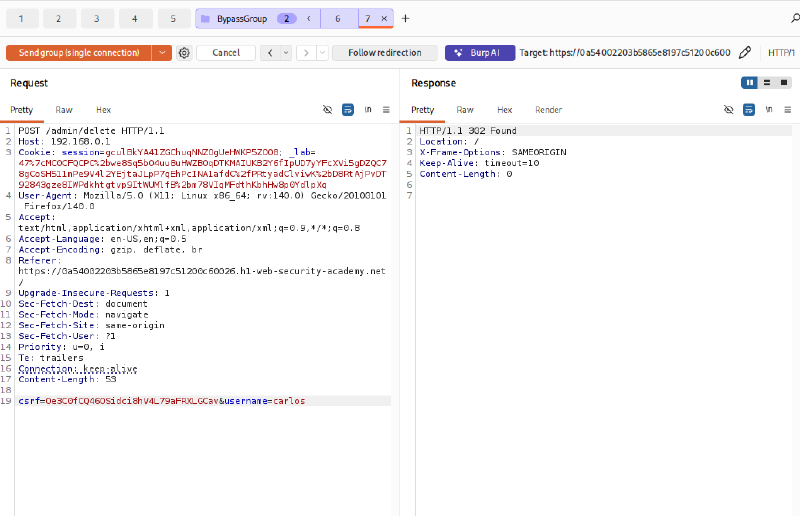Toggle hide non-printable eye icon in Response

pos(729,110)
